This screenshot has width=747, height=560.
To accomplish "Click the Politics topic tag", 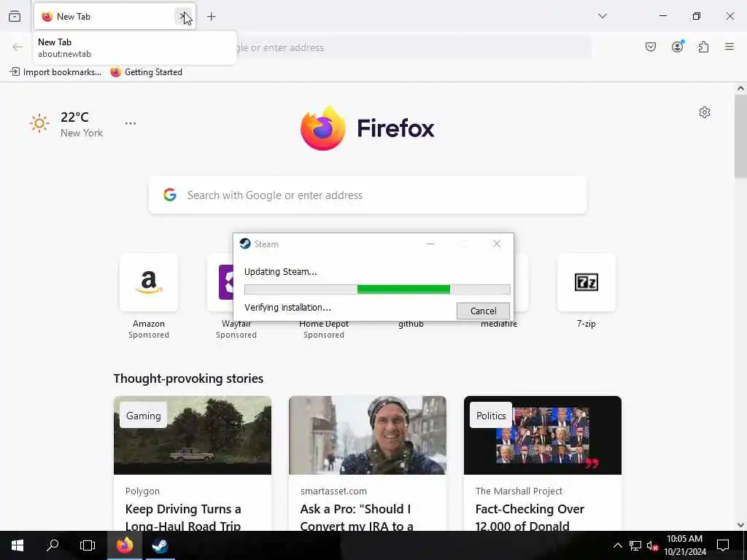I will click(491, 416).
